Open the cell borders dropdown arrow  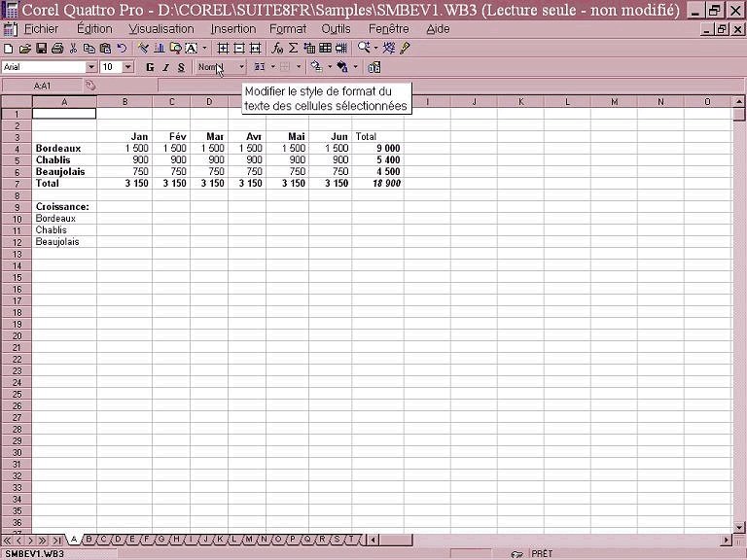[299, 67]
